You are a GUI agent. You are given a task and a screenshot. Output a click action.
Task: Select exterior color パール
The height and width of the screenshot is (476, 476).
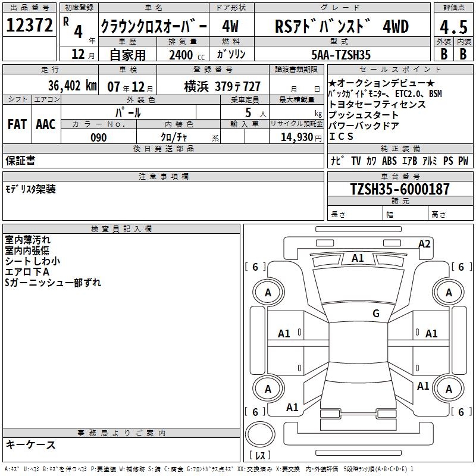[x=128, y=113]
